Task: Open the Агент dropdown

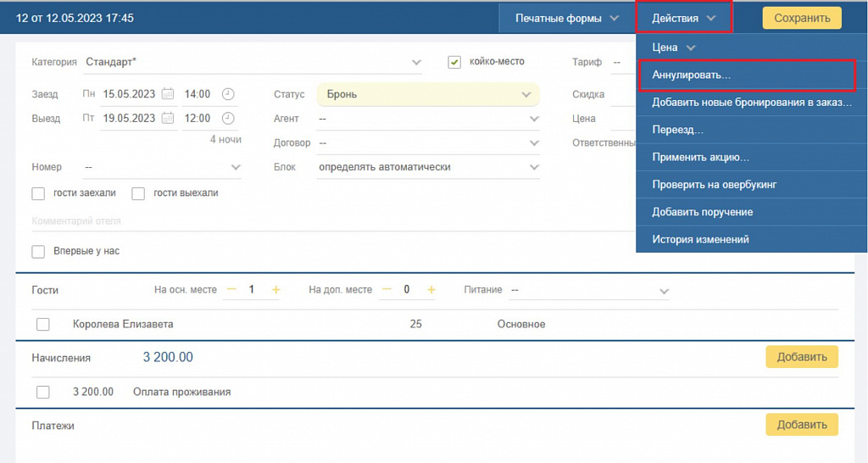Action: (428, 119)
